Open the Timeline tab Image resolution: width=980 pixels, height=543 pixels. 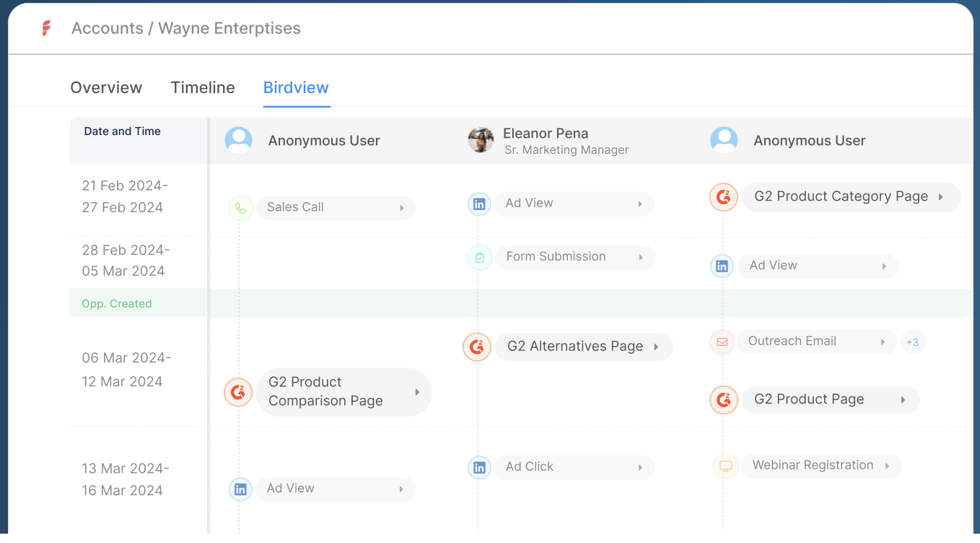[203, 87]
